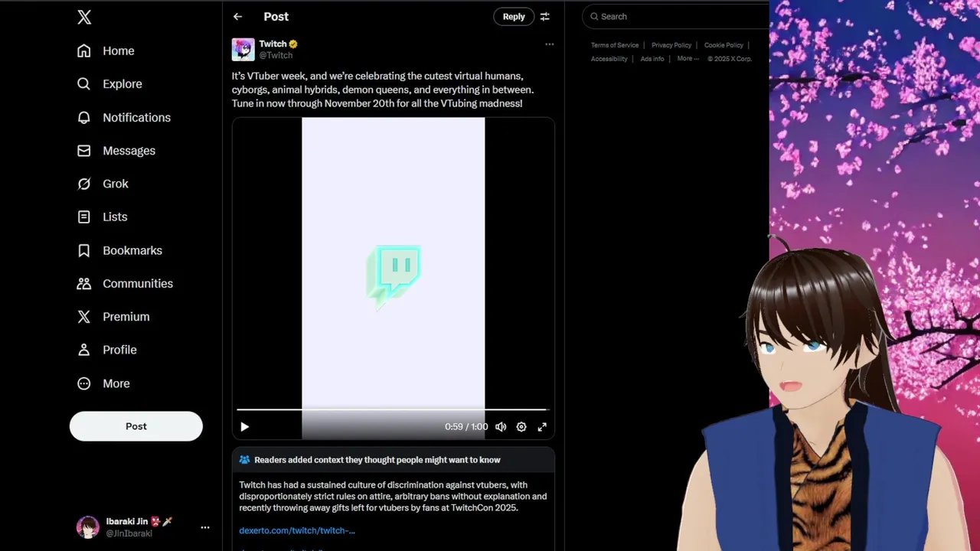Open post options three-dot menu
Screen dimensions: 980x551
(x=549, y=44)
